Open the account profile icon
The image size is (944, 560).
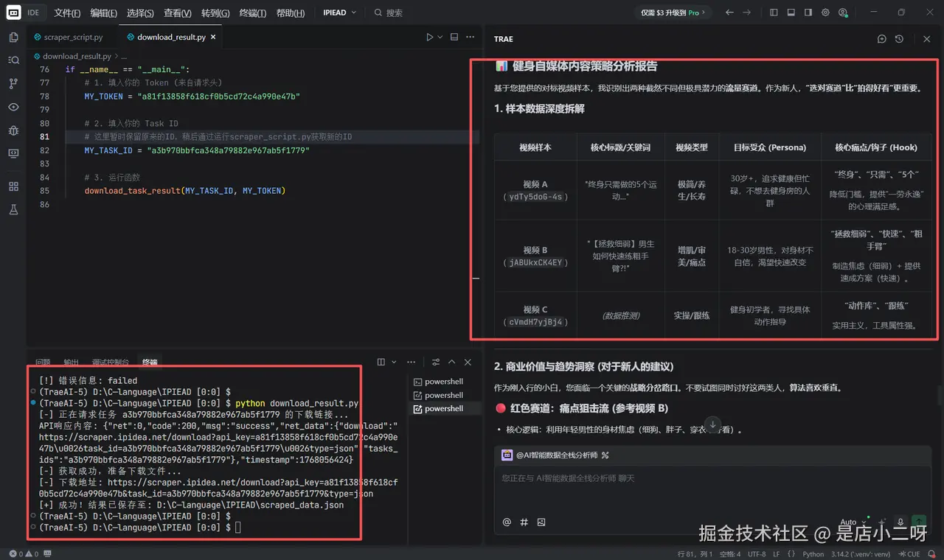(x=843, y=13)
